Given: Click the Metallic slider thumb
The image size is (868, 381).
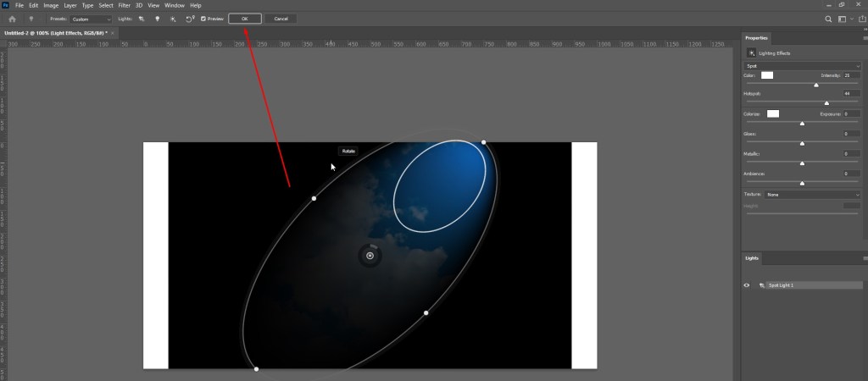Looking at the screenshot, I should (x=802, y=163).
